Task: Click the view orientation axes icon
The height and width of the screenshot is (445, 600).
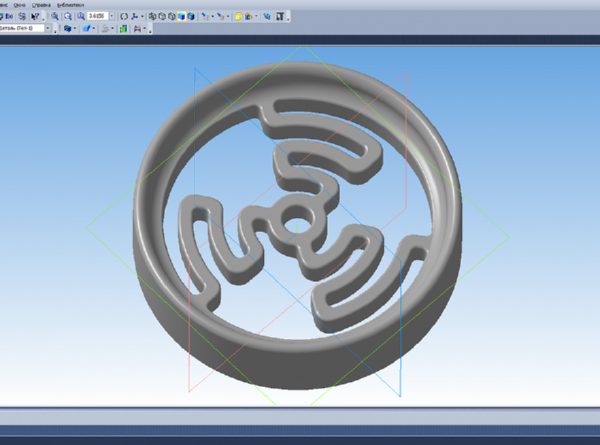Action: pyautogui.click(x=134, y=16)
